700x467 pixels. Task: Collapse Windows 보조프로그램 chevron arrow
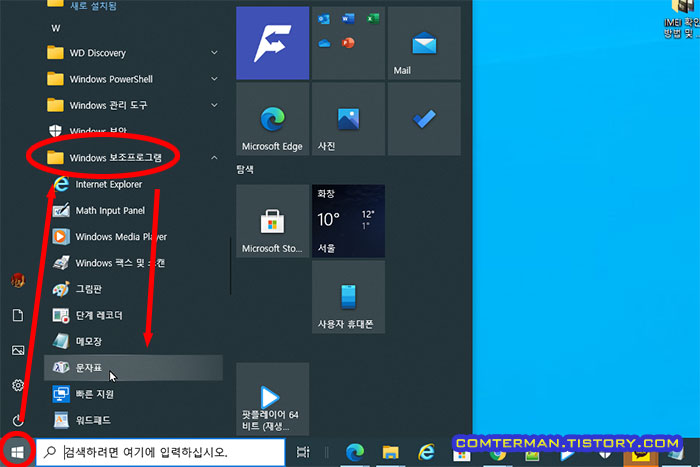click(x=214, y=158)
